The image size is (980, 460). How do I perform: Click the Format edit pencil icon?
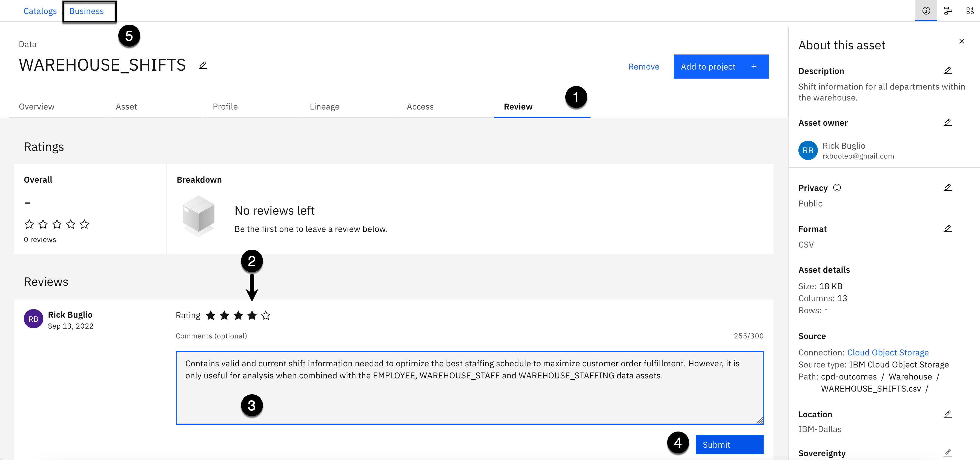(x=948, y=228)
